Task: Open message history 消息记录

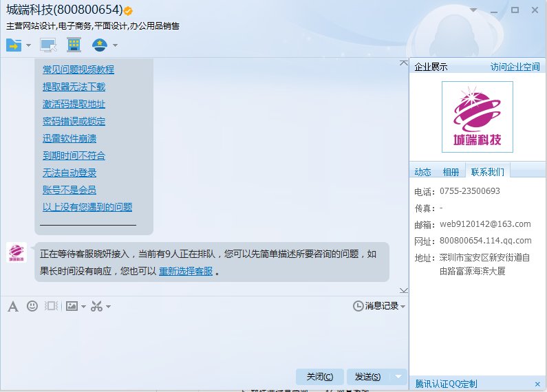Action: click(376, 306)
